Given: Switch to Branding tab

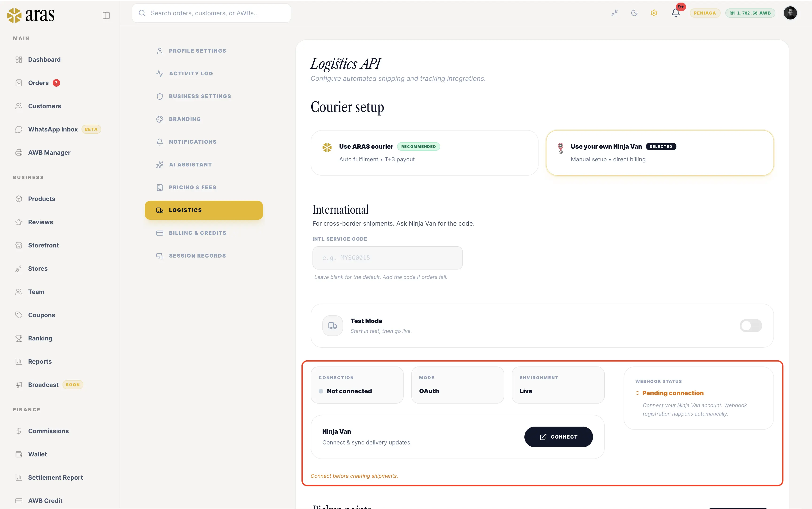Looking at the screenshot, I should tap(204, 119).
